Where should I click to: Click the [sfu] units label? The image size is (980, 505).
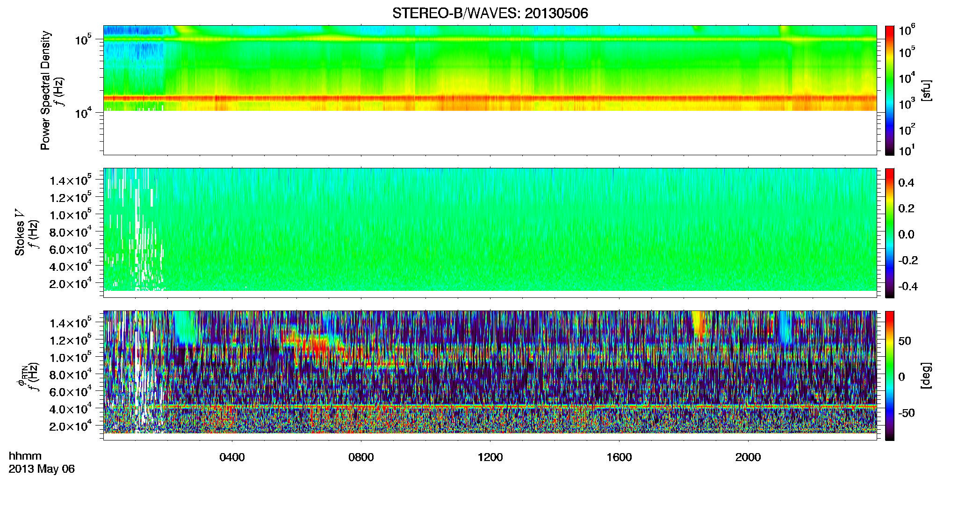[x=926, y=90]
